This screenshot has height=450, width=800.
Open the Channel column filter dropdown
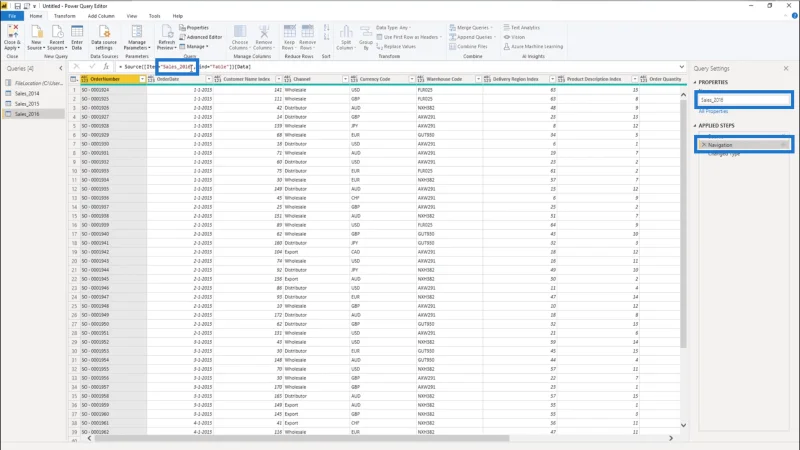click(345, 79)
